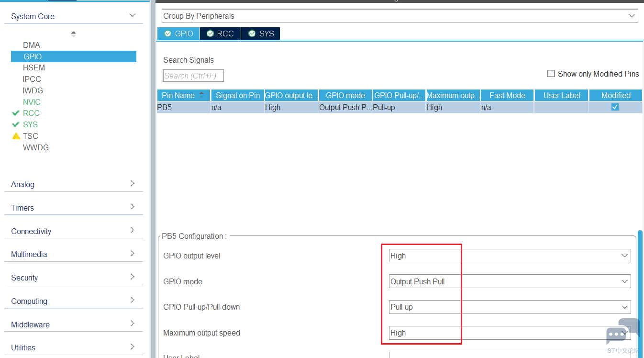Open HSEM peripheral settings
The image size is (644, 358).
coord(34,67)
